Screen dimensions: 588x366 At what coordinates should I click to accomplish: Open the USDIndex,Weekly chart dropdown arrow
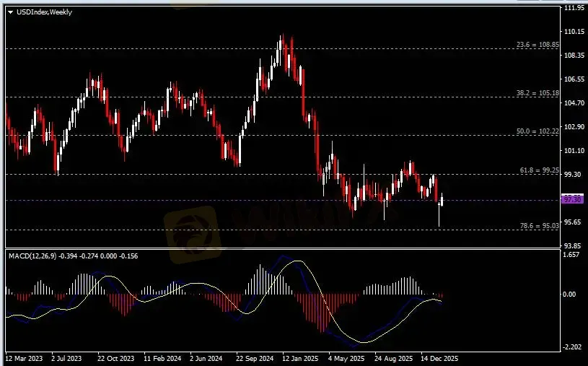click(11, 12)
